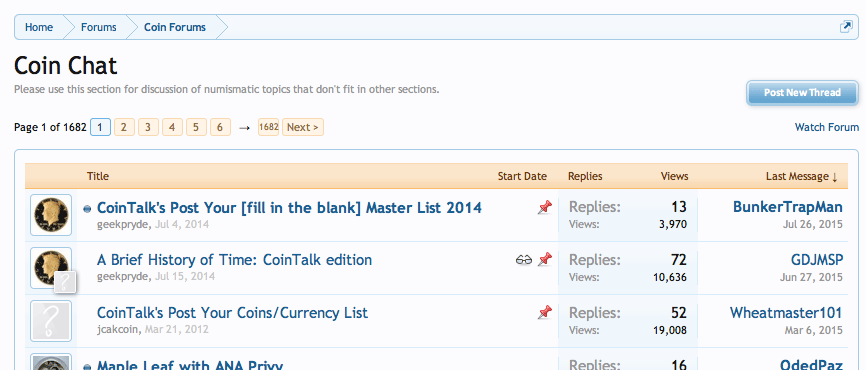The width and height of the screenshot is (866, 370).
Task: Click unread dot beside Maple Leaf thread title
Action: point(87,367)
